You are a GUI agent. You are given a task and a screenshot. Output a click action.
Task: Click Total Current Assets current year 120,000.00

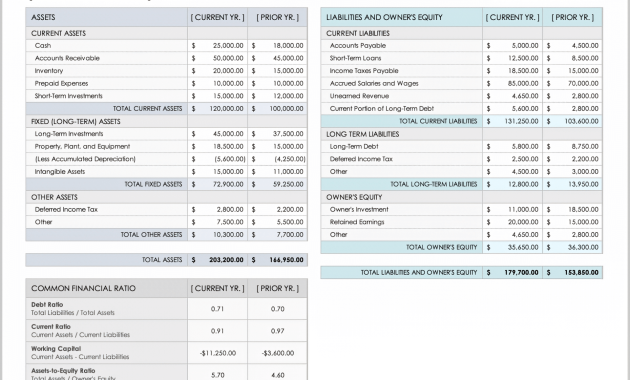tap(226, 108)
